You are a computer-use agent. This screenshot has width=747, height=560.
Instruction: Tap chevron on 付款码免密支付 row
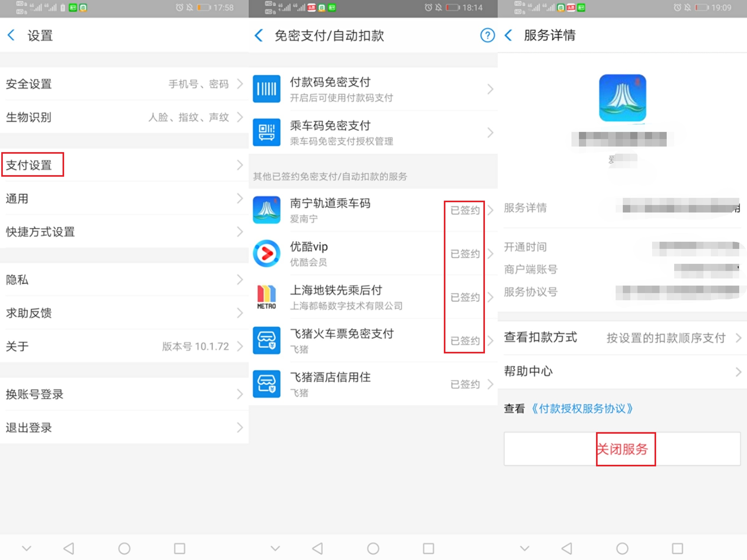pos(490,89)
